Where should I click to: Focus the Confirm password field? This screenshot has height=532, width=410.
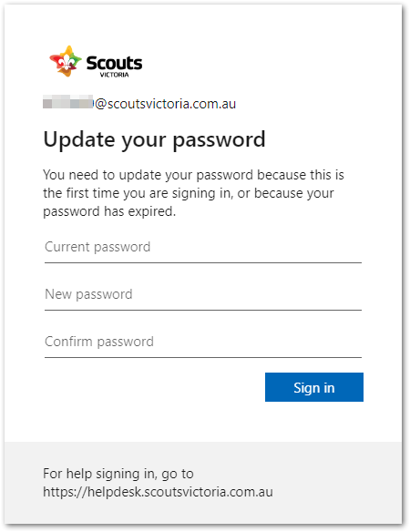(203, 344)
